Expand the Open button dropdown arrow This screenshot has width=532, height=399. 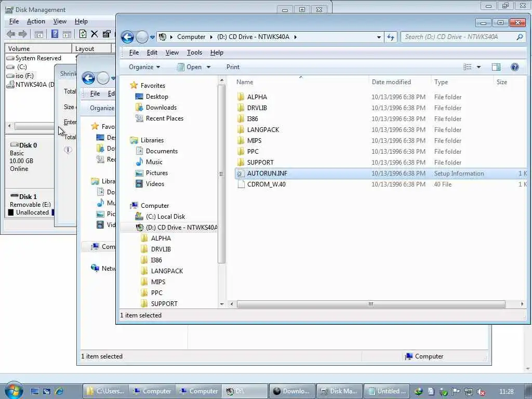(x=208, y=67)
